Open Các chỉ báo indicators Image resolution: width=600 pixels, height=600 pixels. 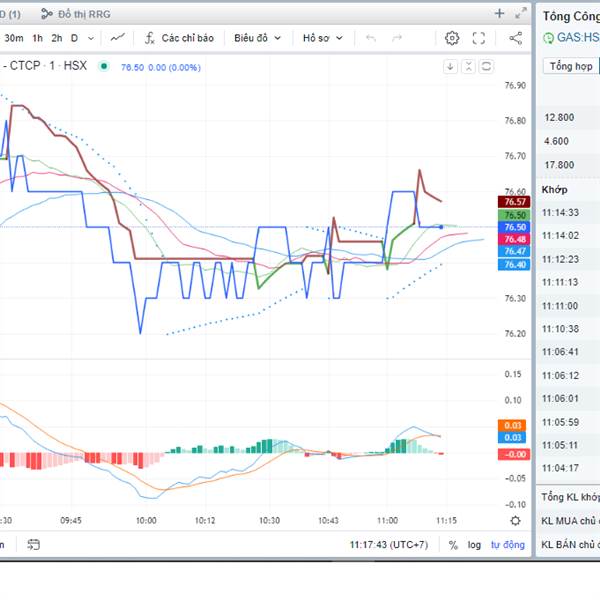(179, 38)
